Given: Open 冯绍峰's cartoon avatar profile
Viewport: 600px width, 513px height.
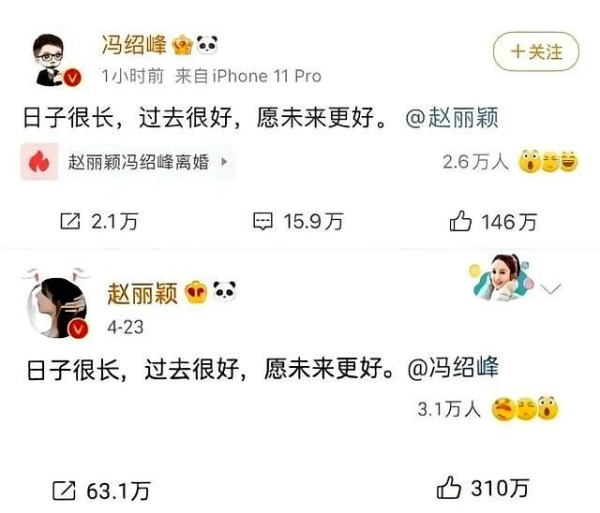Looking at the screenshot, I should 54,60.
